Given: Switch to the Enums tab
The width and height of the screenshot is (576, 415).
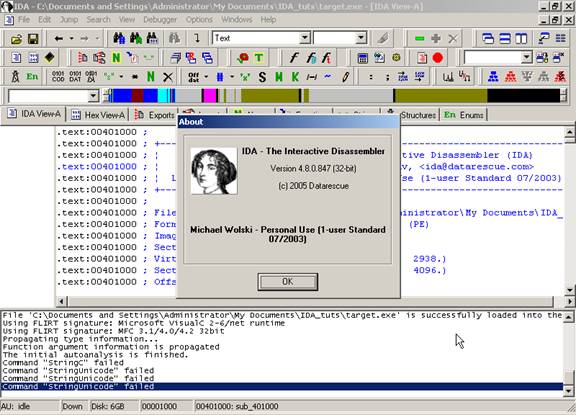Looking at the screenshot, I should tap(464, 115).
